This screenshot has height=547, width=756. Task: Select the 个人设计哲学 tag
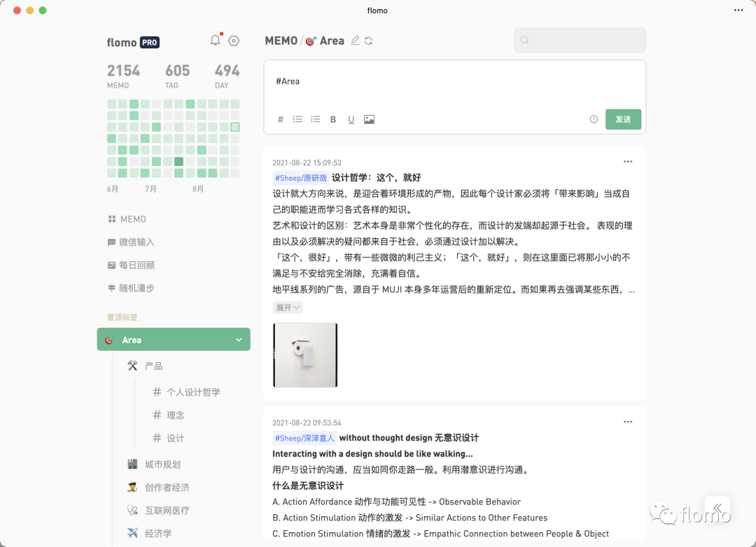click(x=186, y=392)
